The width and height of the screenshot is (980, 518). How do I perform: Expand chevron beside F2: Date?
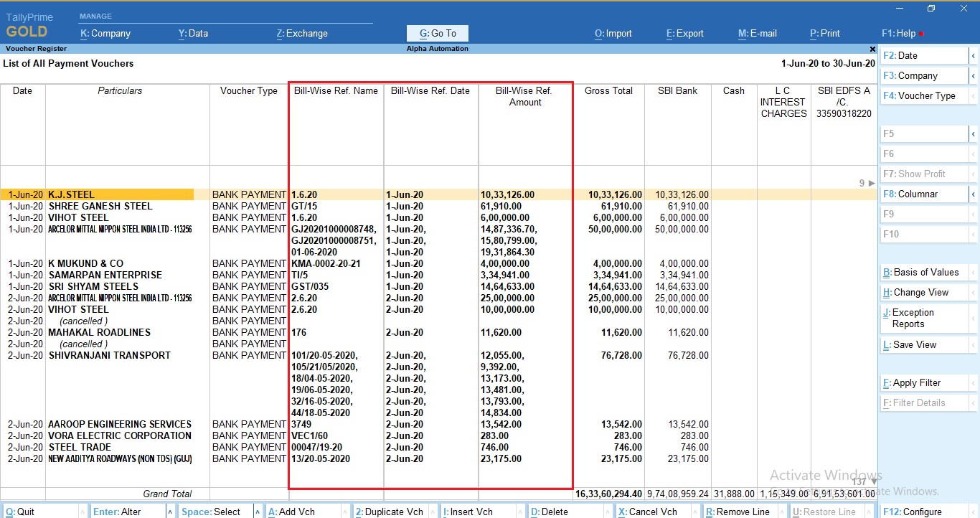(x=974, y=56)
